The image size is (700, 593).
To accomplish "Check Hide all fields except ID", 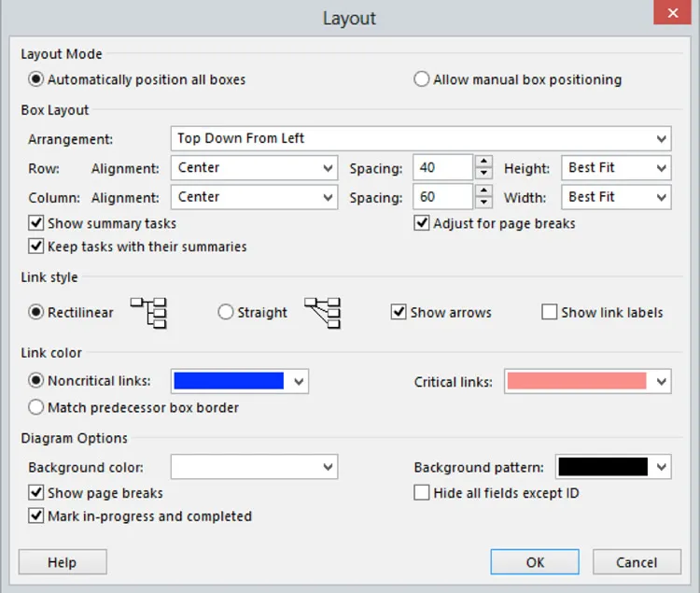I will tap(422, 492).
